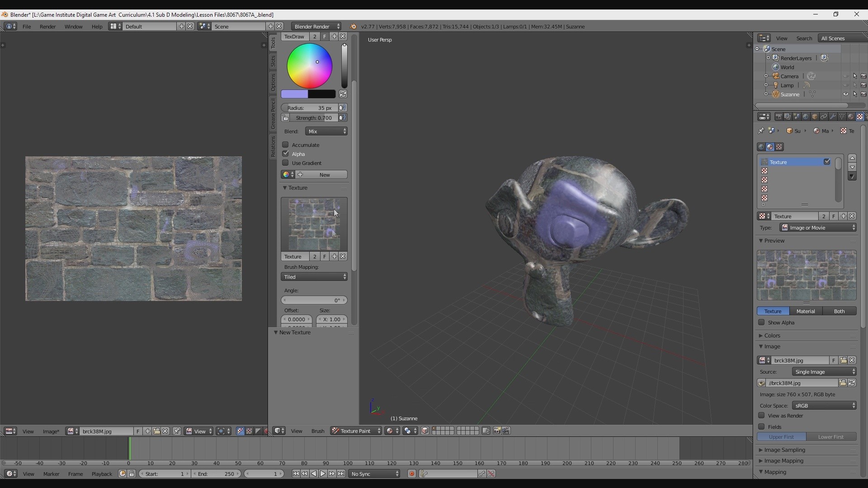Open Brush menu in 3D view header
The width and height of the screenshot is (868, 488).
point(317,431)
